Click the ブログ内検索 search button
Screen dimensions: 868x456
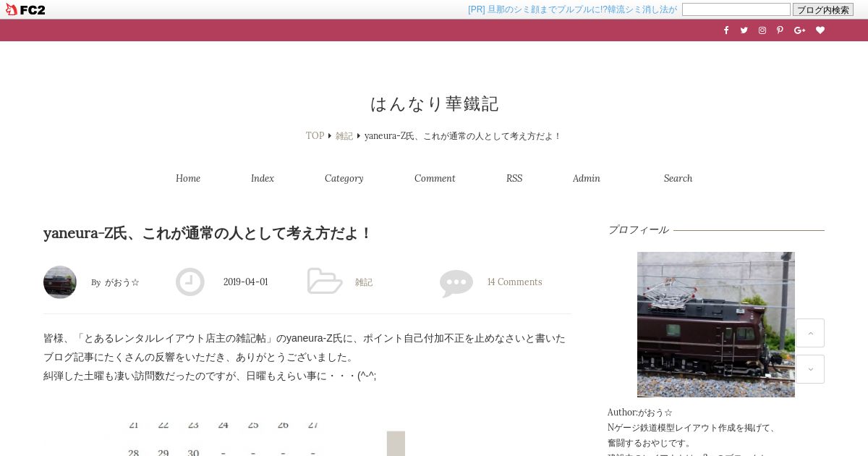pos(823,9)
